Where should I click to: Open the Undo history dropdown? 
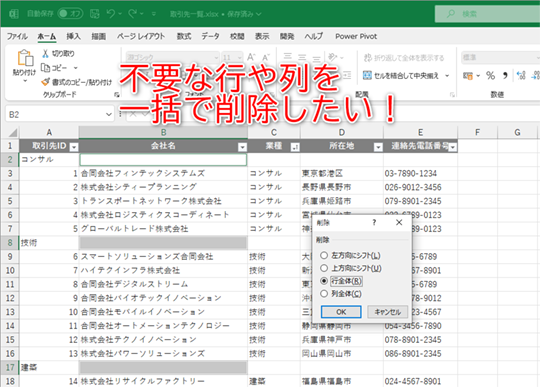click(x=120, y=14)
